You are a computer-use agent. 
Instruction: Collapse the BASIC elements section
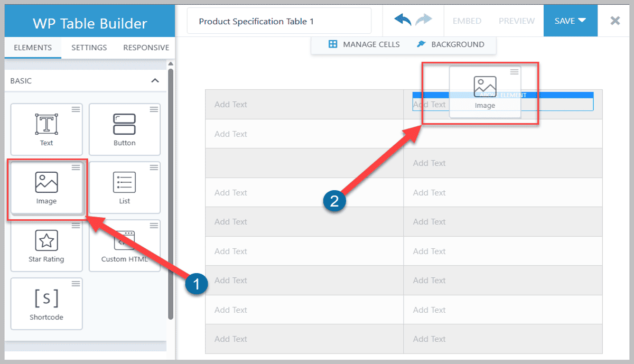point(155,81)
